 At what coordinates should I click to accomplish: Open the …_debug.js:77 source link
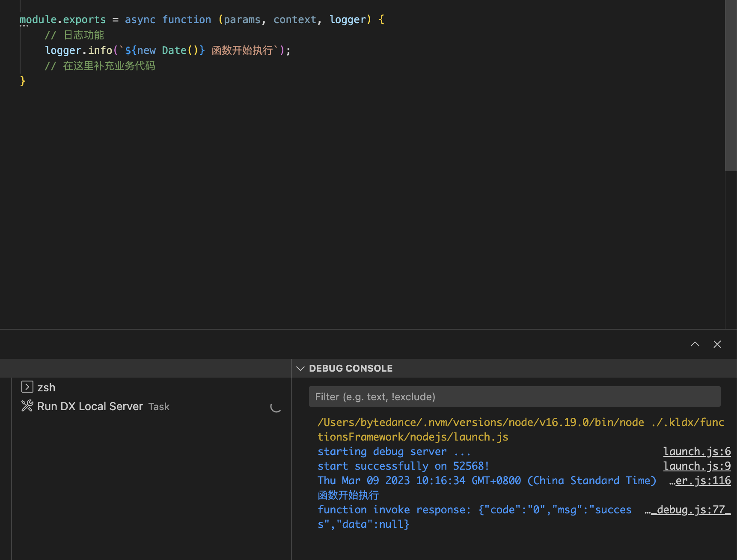coord(688,509)
